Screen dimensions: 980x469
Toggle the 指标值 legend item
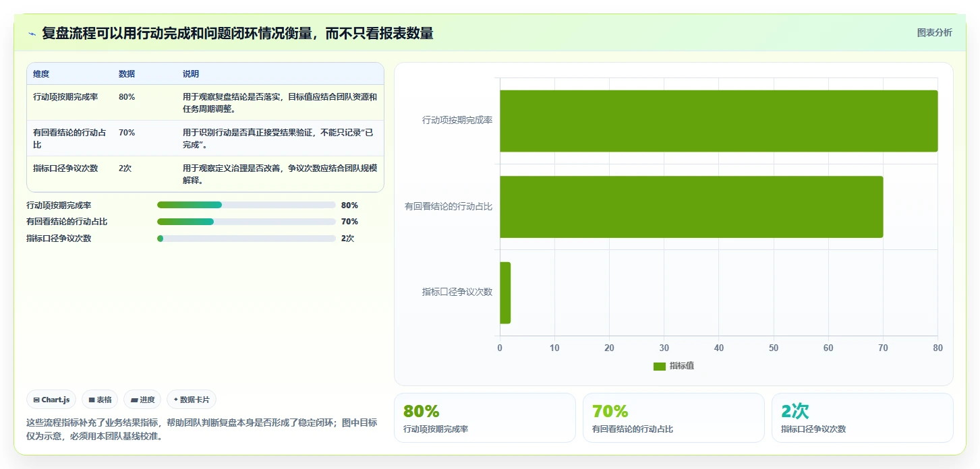[673, 366]
